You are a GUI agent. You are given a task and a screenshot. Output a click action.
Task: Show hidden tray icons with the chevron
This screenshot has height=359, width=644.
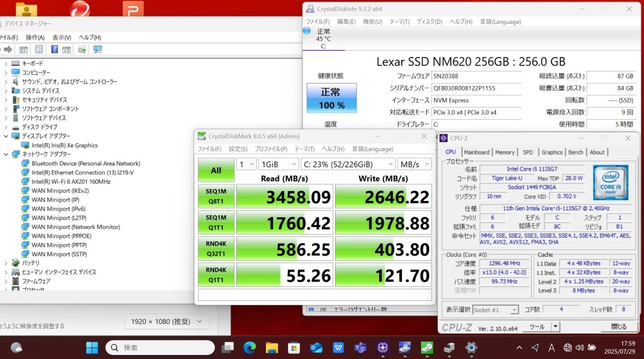tap(519, 347)
